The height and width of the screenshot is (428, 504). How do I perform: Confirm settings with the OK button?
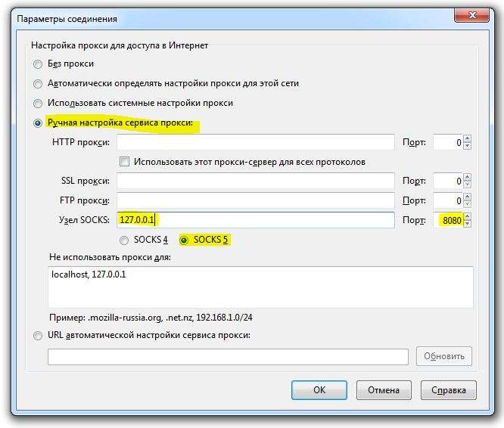pos(319,390)
